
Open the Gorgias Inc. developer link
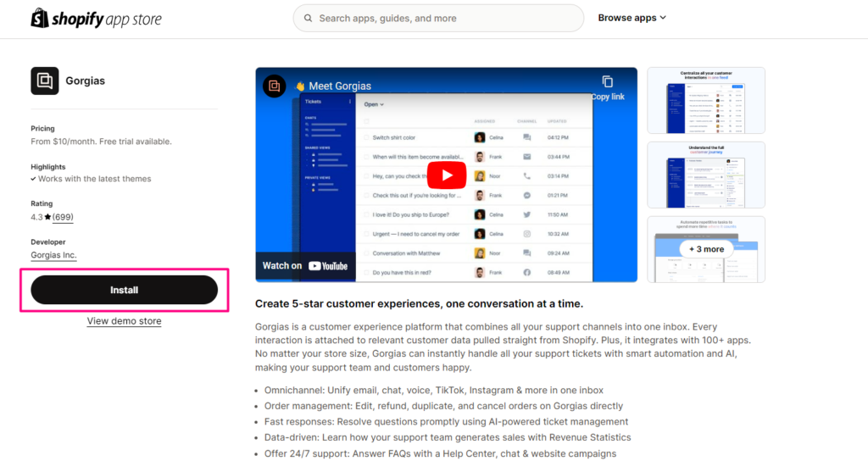coord(53,255)
